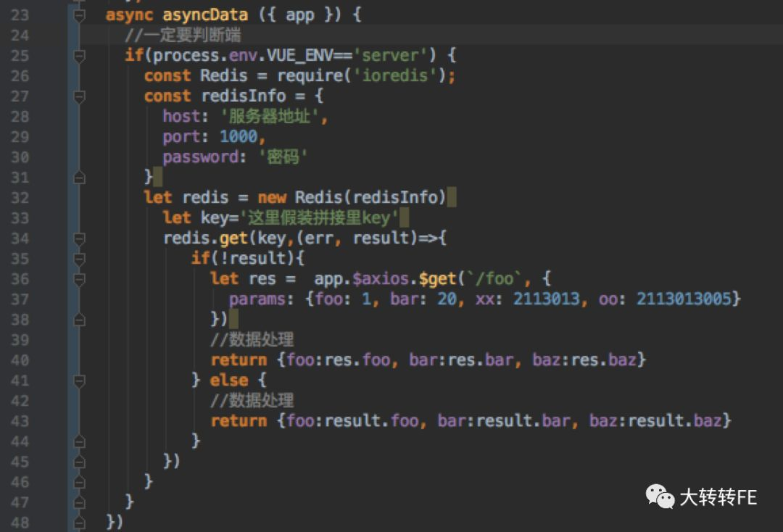Fold the redis.get callback on line 34

coord(80,238)
